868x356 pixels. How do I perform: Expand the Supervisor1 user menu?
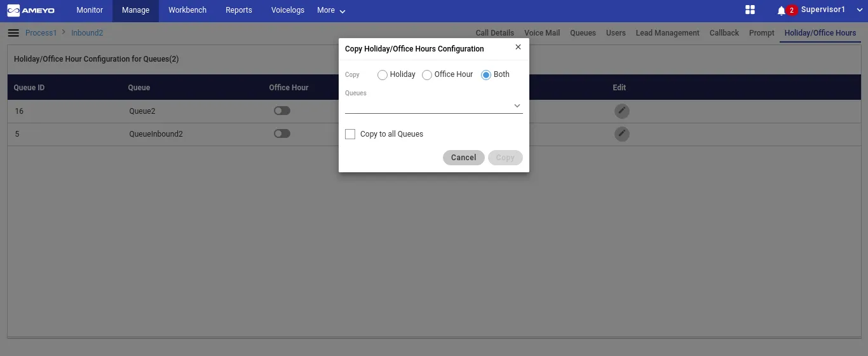click(x=860, y=11)
